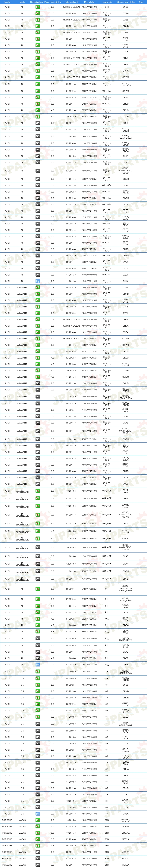Click the petrol icon for Porsche Macan MCY.NB
Viewport: 147px width, 868px height.
click(38, 820)
